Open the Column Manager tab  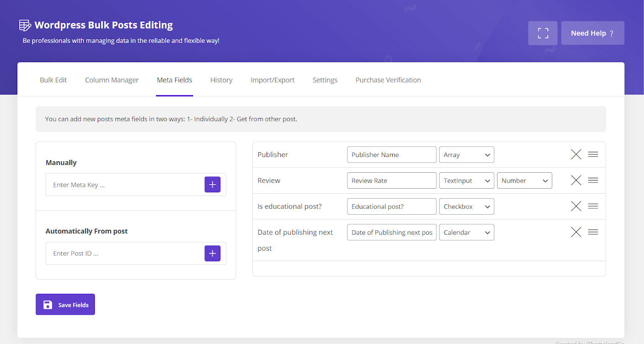pyautogui.click(x=112, y=80)
